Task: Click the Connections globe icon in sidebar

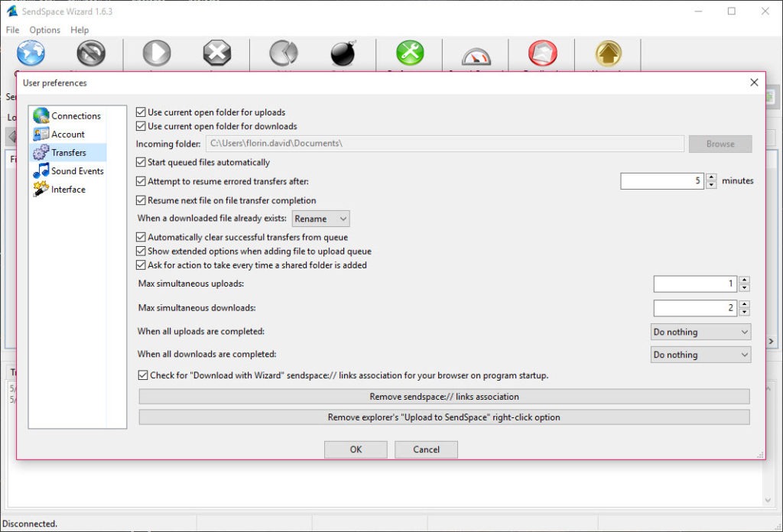Action: click(41, 115)
